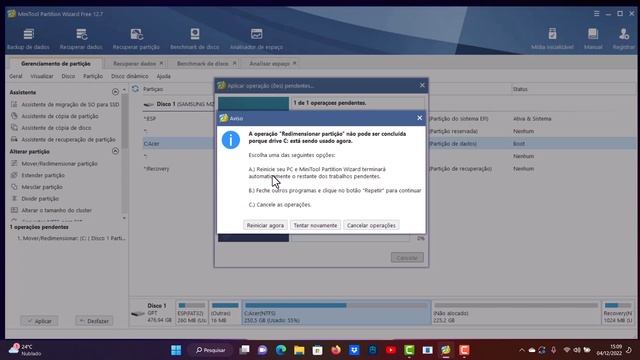
Task: Click the Backup de dados toolbar icon
Action: pyautogui.click(x=28, y=39)
